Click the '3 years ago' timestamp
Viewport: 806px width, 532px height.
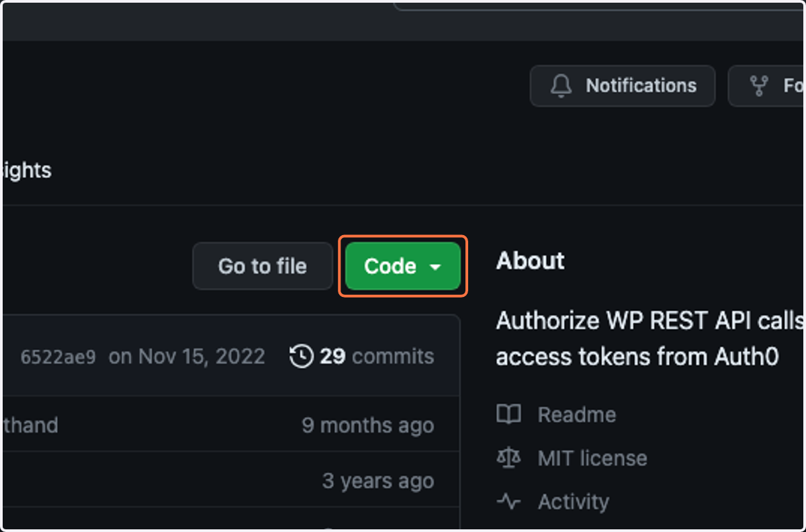point(378,481)
